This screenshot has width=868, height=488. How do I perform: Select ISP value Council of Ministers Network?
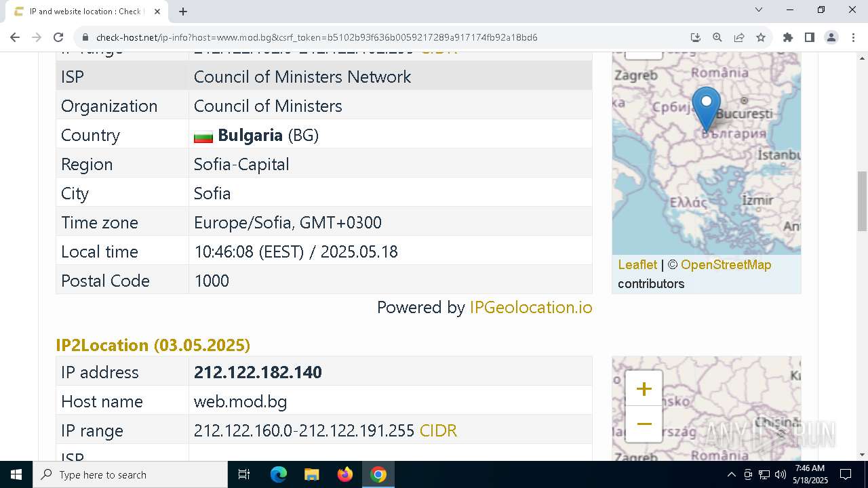[302, 77]
